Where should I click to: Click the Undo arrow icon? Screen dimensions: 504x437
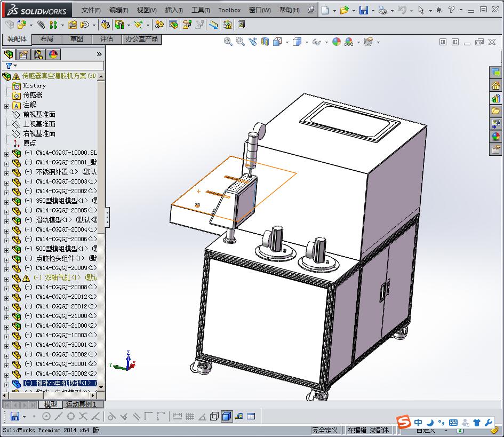click(x=402, y=10)
